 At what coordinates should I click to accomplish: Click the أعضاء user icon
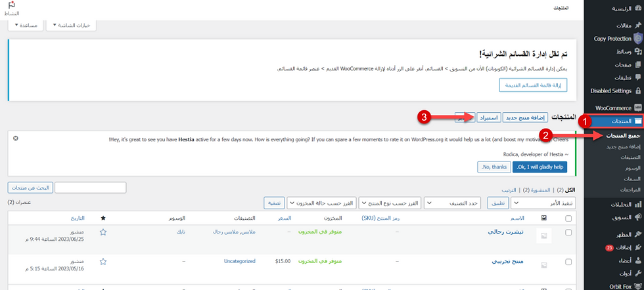638,260
